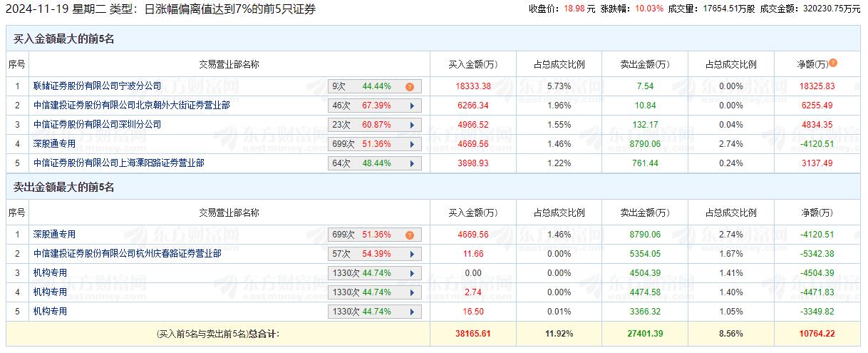Click arrow icon in the 64次 48.44% box
The image size is (868, 353).
coord(411,163)
